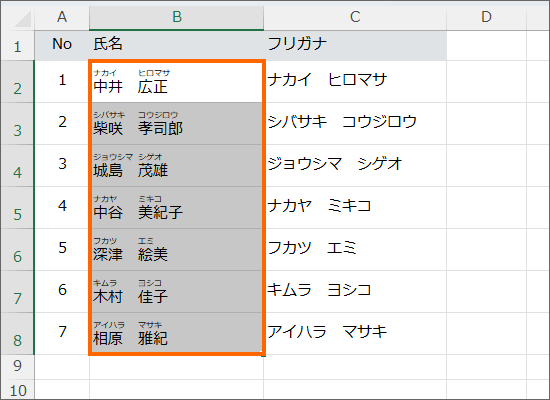
Task: Click cell with name 深津 絵美
Action: (176, 249)
